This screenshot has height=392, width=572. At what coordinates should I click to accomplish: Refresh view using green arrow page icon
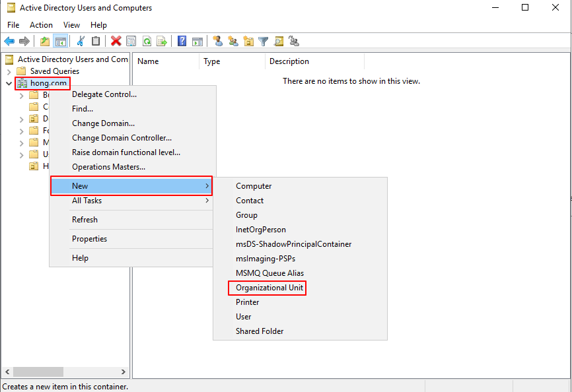coord(147,41)
